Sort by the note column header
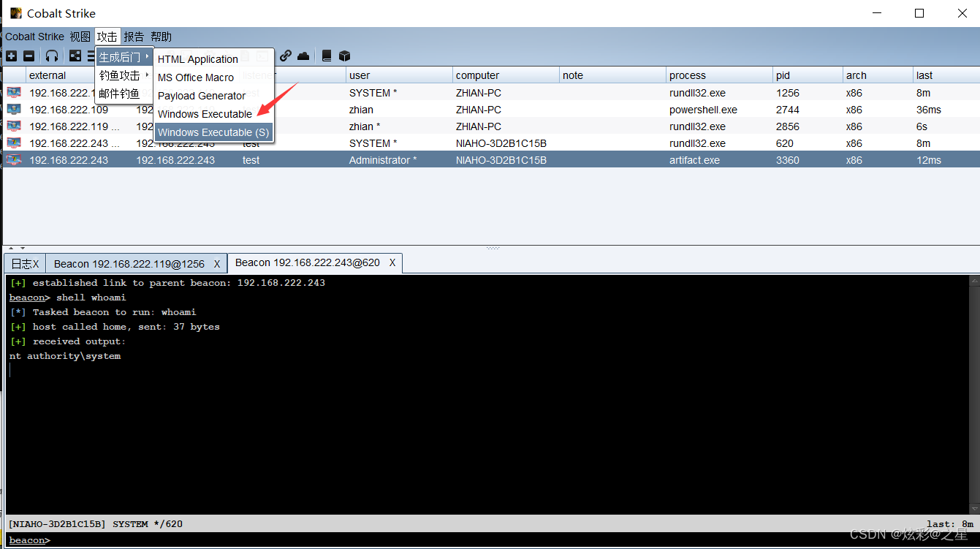 click(x=612, y=75)
